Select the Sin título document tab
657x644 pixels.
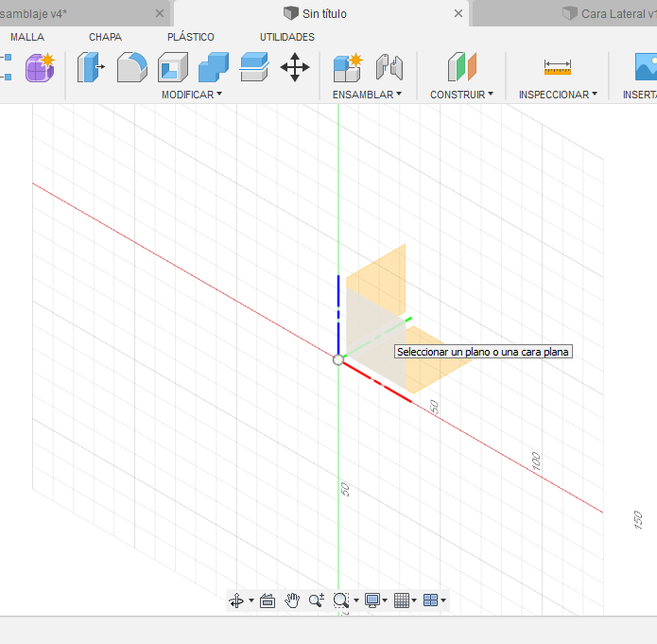point(321,13)
